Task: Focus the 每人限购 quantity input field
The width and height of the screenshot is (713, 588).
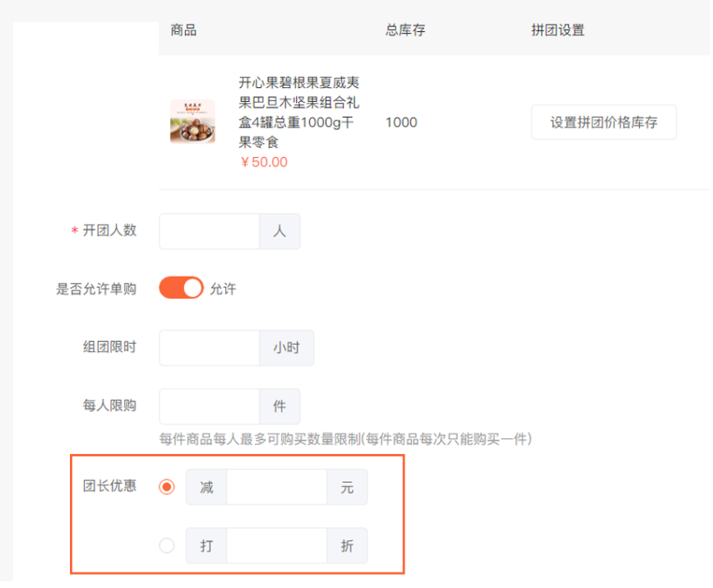Action: pos(209,406)
